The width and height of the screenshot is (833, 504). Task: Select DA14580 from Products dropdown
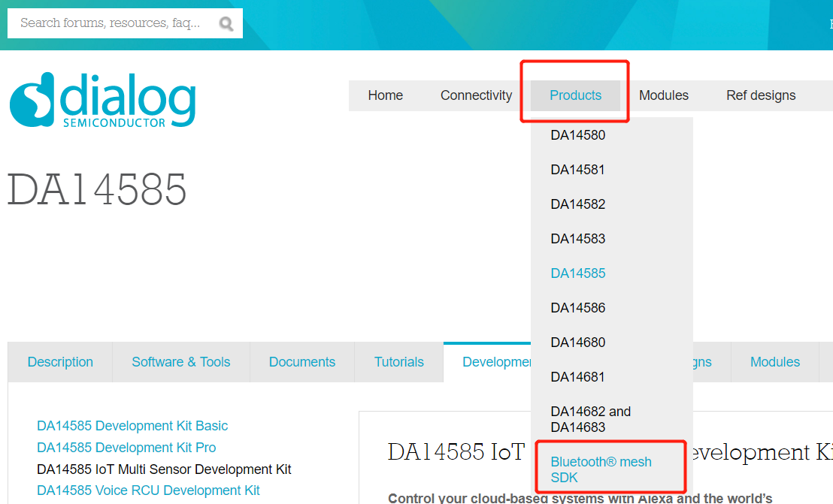pos(578,135)
